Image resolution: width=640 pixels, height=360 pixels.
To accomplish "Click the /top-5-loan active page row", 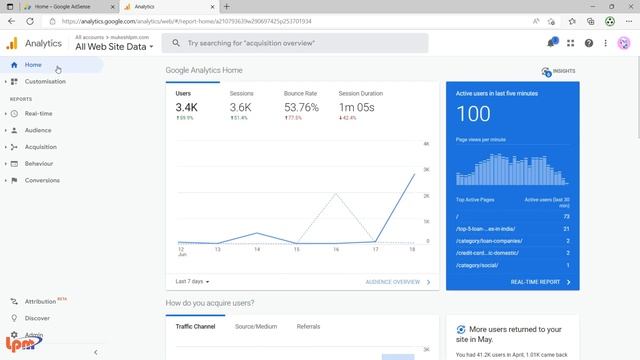I will (x=513, y=229).
